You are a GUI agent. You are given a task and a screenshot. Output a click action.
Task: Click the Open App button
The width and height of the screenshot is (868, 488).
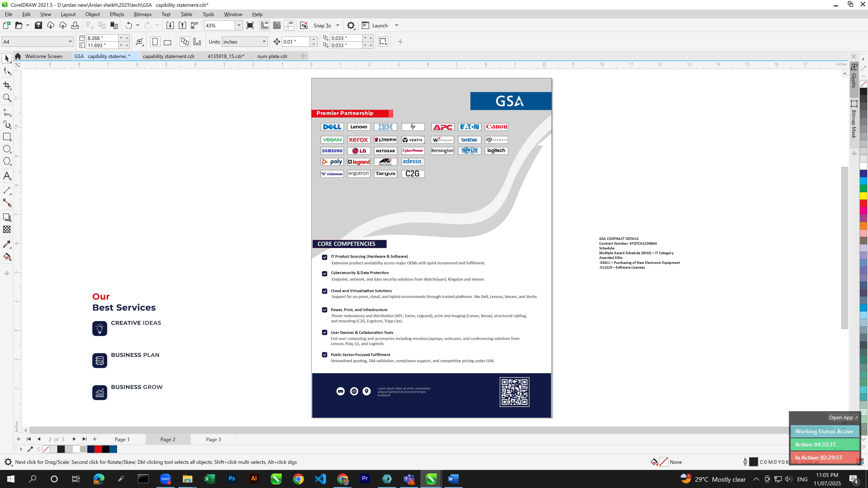pos(843,417)
